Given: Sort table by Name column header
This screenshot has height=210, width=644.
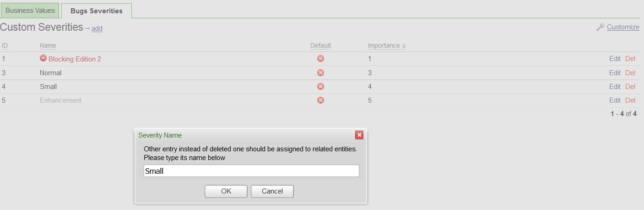Looking at the screenshot, I should [x=48, y=45].
